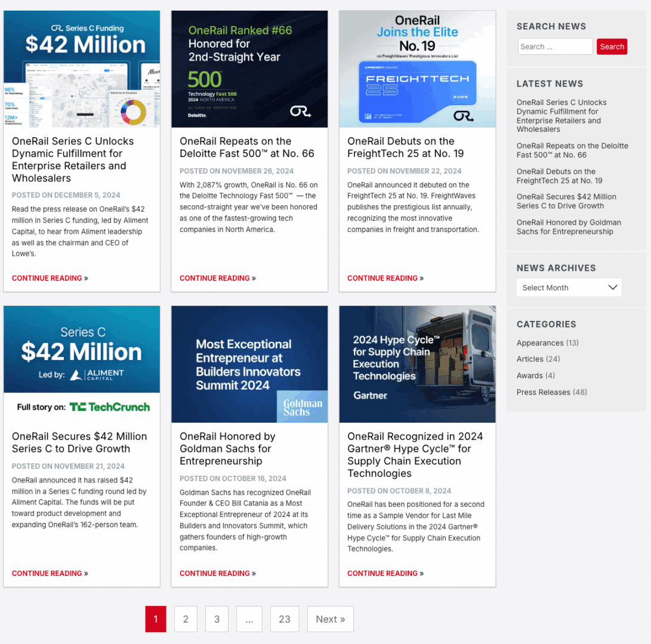Click 'OneRail Honored by Goldman Sachs' in Latest News
Screen dimensions: 651x644
point(569,227)
